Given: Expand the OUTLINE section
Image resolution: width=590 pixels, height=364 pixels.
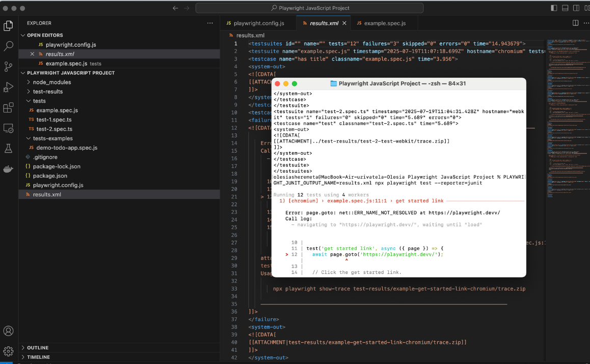Looking at the screenshot, I should tap(38, 348).
